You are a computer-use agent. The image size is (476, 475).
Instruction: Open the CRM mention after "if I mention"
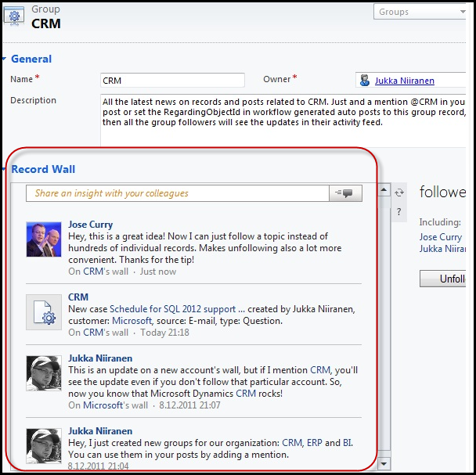click(320, 370)
